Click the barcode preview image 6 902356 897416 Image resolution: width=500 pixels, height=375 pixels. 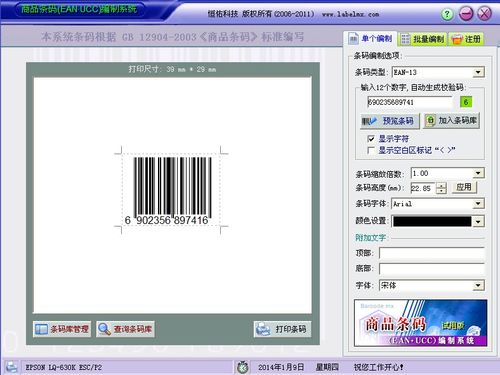(x=172, y=191)
